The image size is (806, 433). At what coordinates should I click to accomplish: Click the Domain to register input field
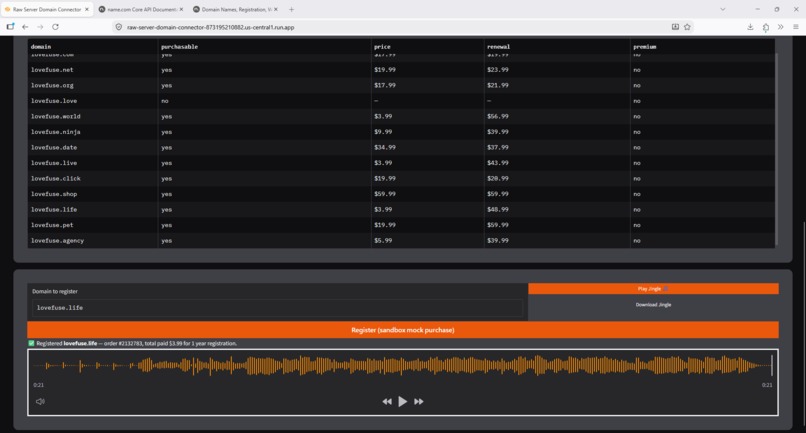coord(277,308)
